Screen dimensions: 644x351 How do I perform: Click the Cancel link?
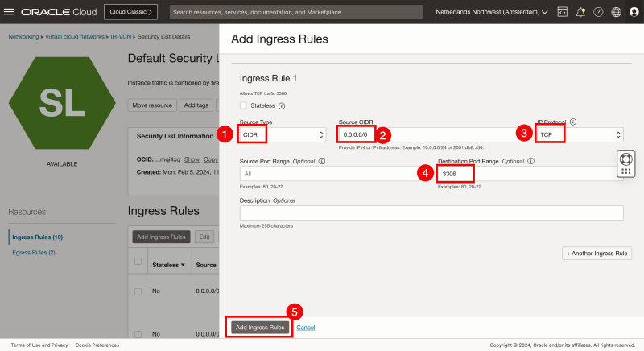pyautogui.click(x=305, y=328)
